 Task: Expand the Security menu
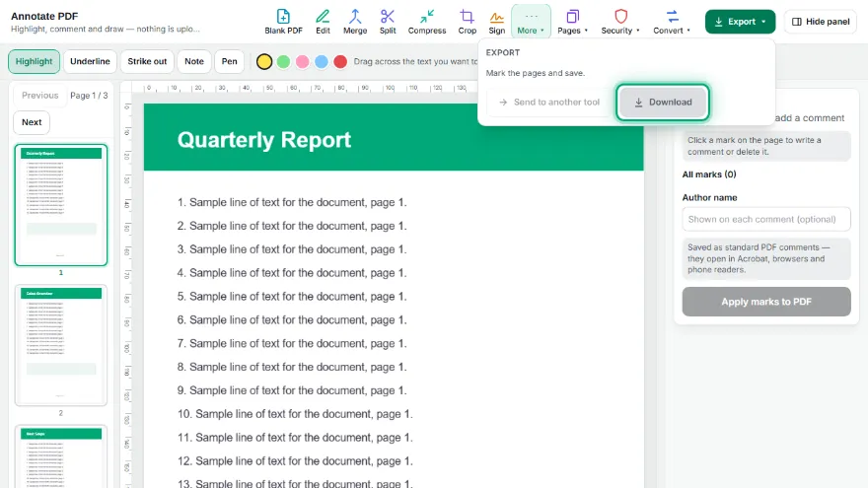pos(620,22)
